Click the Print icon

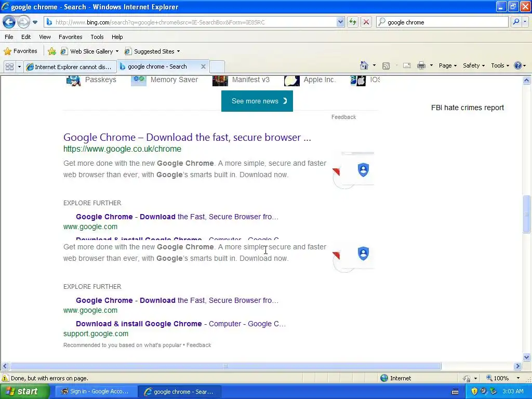click(421, 65)
